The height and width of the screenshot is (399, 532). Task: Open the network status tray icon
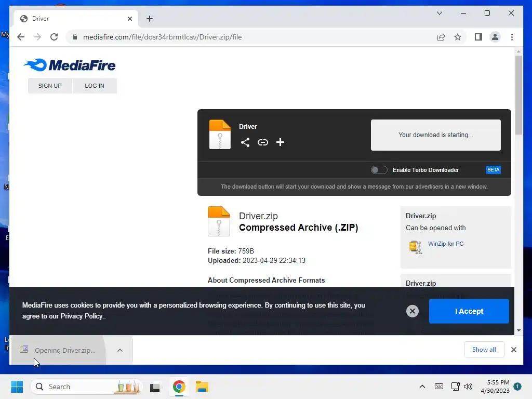455,387
